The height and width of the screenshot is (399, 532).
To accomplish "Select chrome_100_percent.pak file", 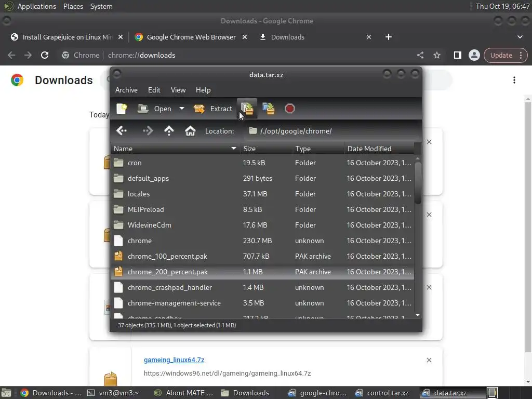I will tap(262, 257).
